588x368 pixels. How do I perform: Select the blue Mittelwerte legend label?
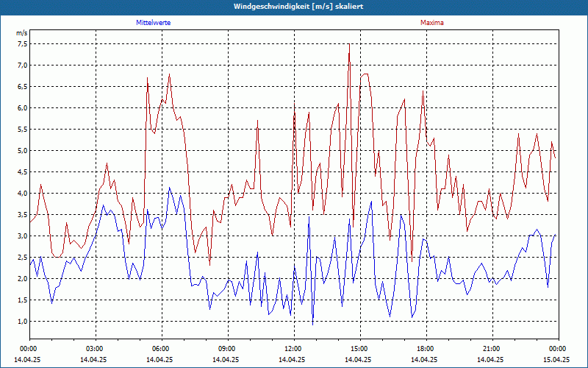[154, 23]
